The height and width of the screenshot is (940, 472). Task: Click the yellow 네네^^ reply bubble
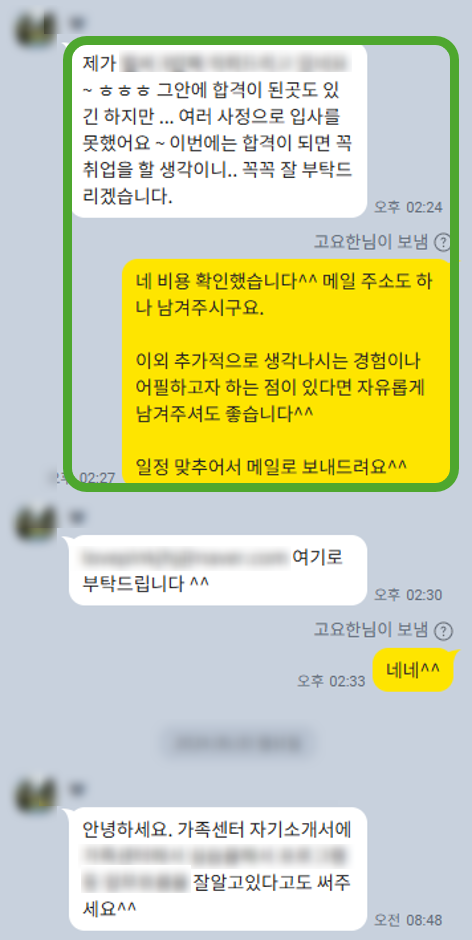(x=414, y=670)
